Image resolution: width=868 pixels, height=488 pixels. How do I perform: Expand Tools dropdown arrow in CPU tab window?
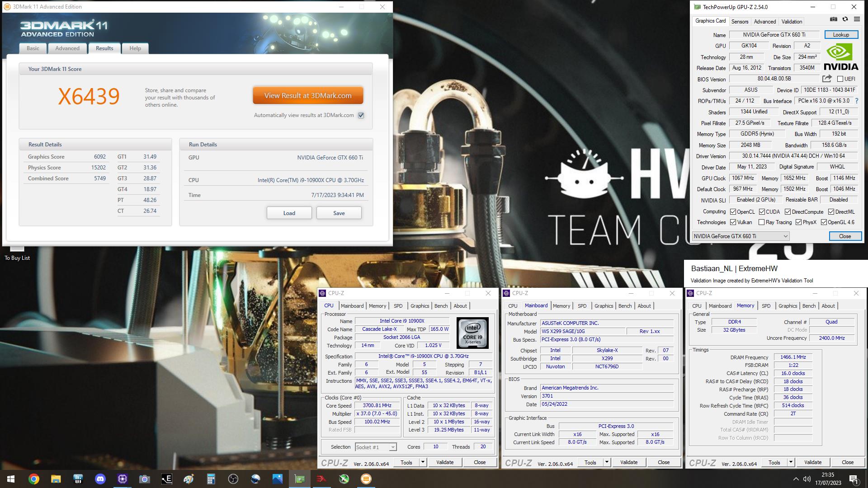[x=423, y=462]
